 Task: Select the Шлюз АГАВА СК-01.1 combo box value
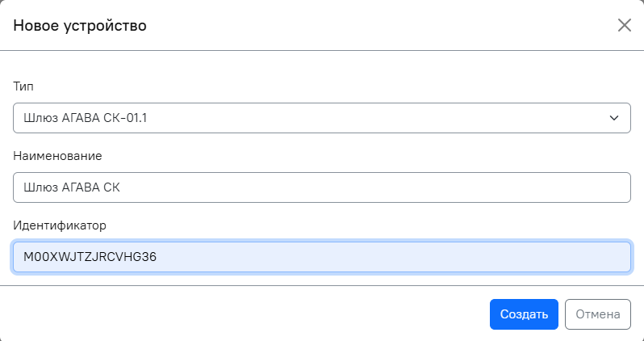86,118
